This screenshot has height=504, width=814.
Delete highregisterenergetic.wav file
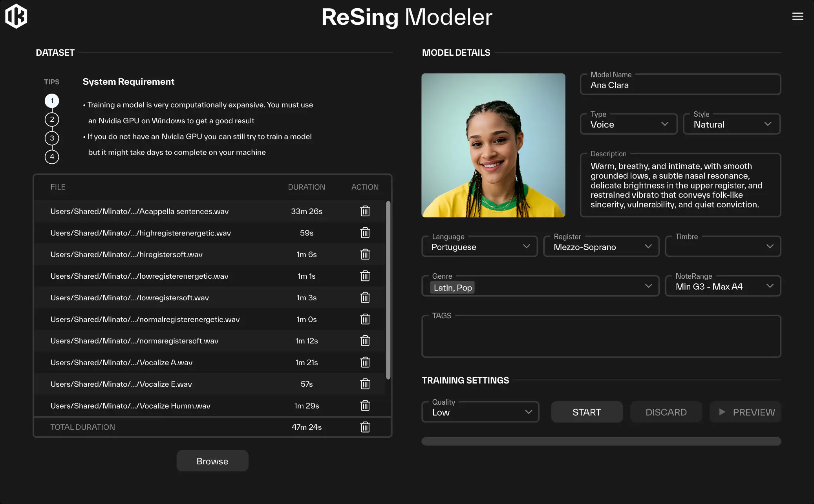[x=365, y=233]
